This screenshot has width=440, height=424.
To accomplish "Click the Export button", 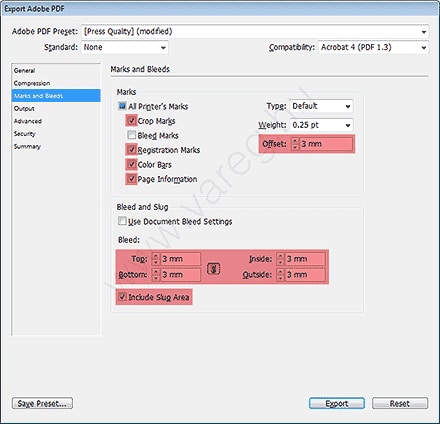I will point(337,403).
